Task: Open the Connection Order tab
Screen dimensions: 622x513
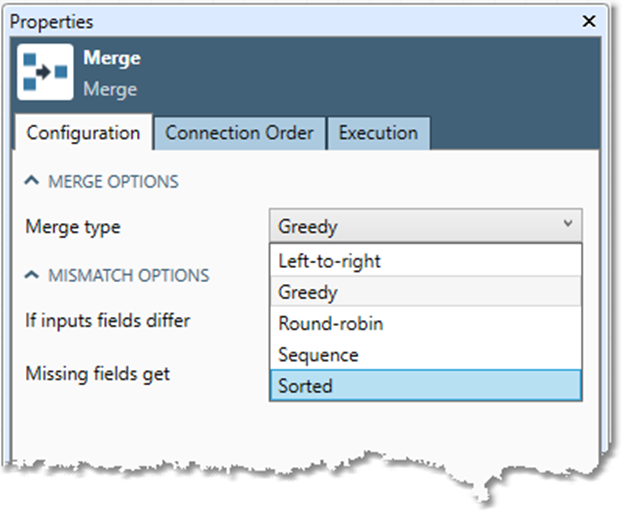Action: click(239, 133)
